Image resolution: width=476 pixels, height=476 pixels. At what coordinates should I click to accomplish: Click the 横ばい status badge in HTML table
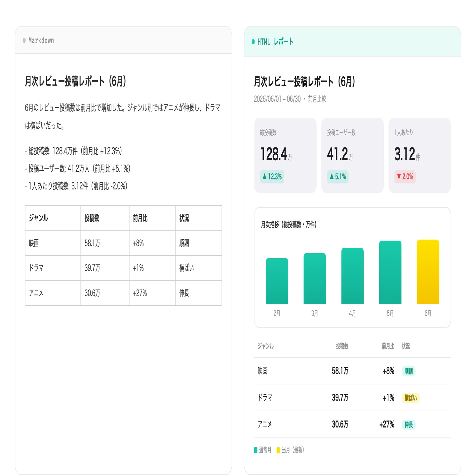[411, 398]
